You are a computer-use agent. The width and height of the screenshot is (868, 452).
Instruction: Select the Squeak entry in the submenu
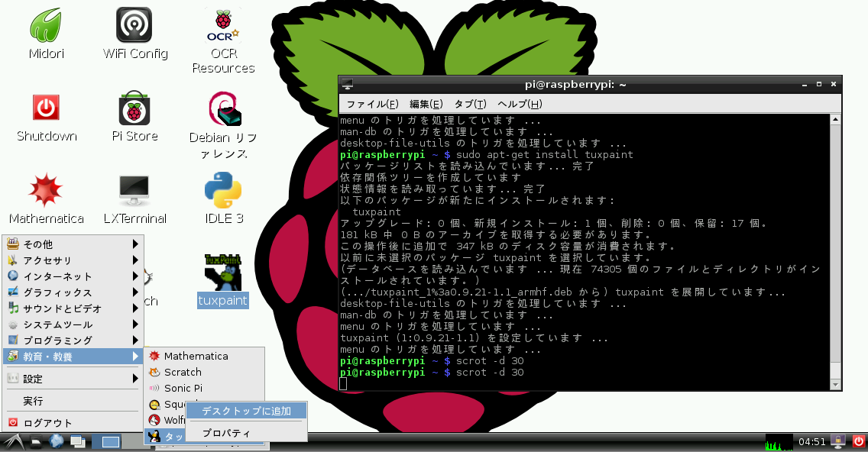166,405
